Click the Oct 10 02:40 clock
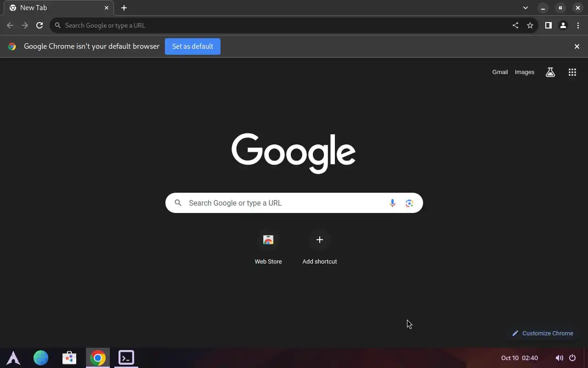588x368 pixels. point(520,358)
